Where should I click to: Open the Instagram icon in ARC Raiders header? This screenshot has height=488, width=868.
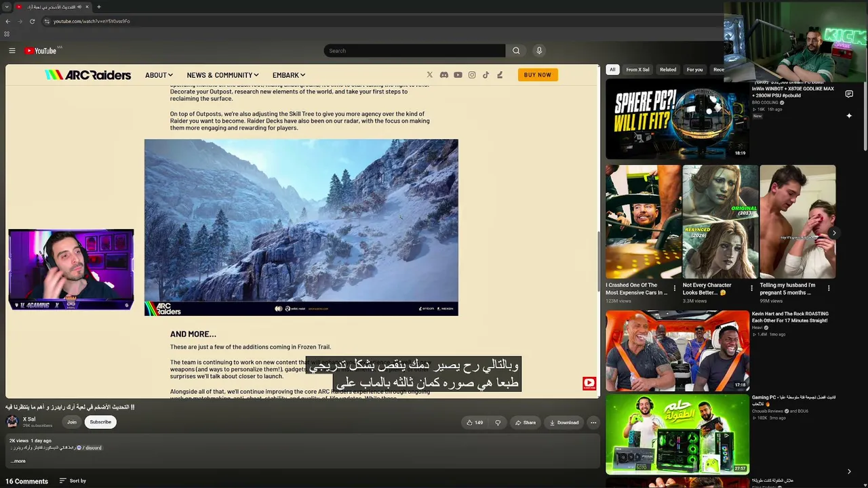point(472,75)
